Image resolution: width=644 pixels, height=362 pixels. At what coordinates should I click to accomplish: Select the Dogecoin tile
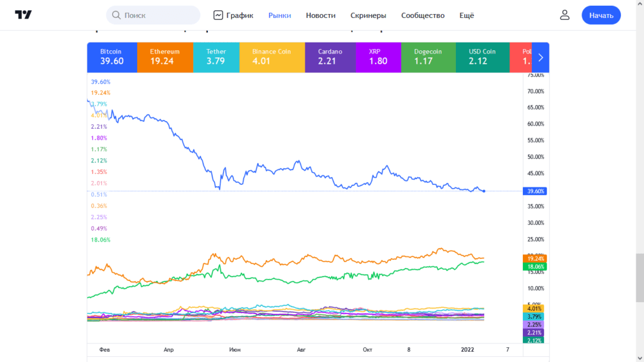click(x=428, y=57)
